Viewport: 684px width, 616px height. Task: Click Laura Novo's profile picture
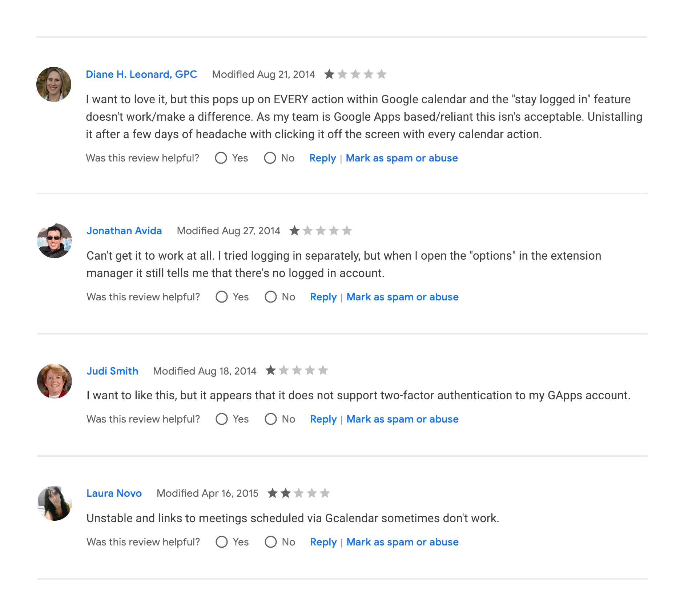(55, 503)
